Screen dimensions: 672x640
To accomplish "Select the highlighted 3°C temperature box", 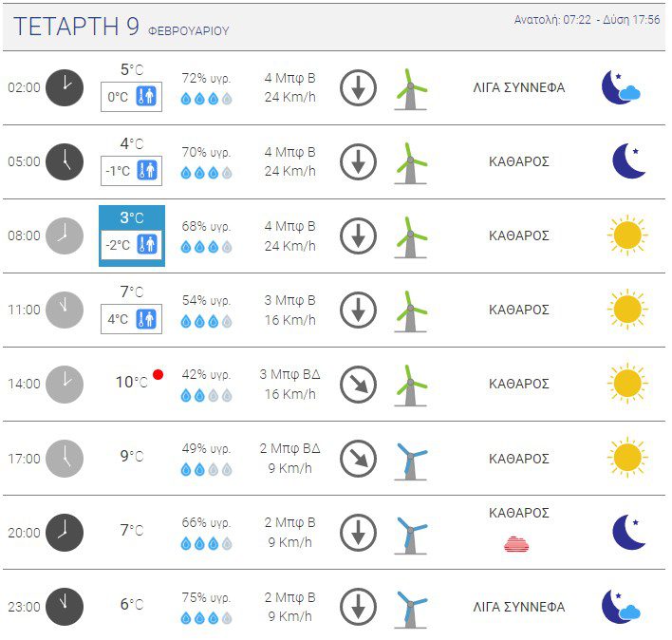I will (132, 235).
